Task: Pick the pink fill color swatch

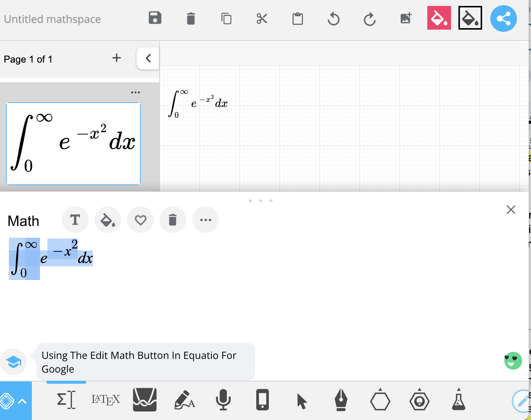Action: (x=439, y=18)
